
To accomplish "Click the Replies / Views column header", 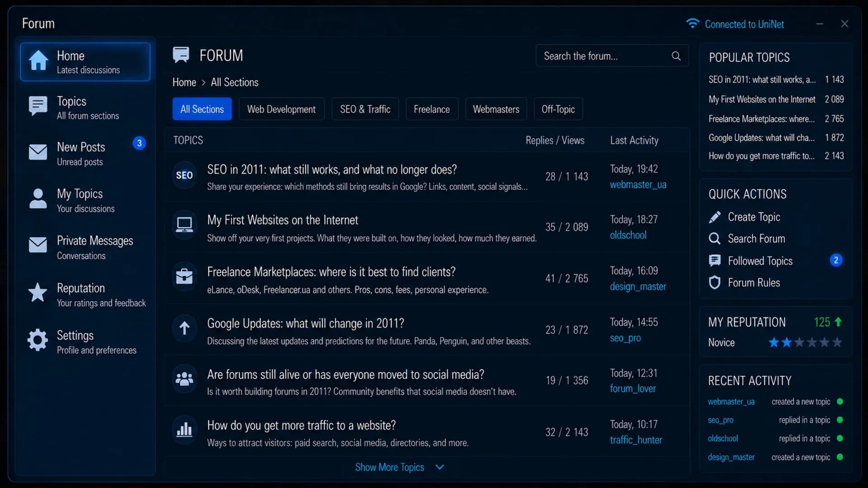I will coord(555,141).
